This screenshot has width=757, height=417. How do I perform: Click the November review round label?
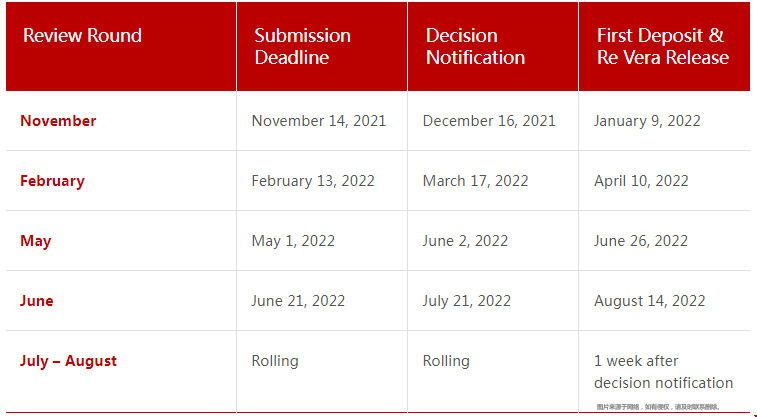point(58,121)
